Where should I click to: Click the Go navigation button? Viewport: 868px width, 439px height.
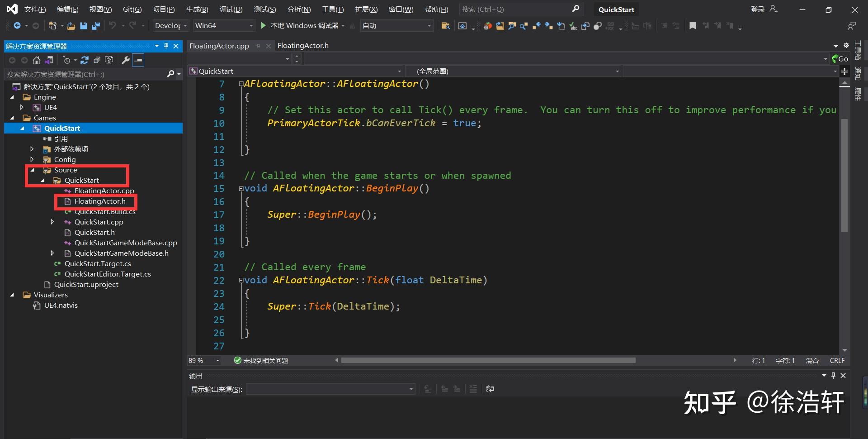click(x=843, y=58)
